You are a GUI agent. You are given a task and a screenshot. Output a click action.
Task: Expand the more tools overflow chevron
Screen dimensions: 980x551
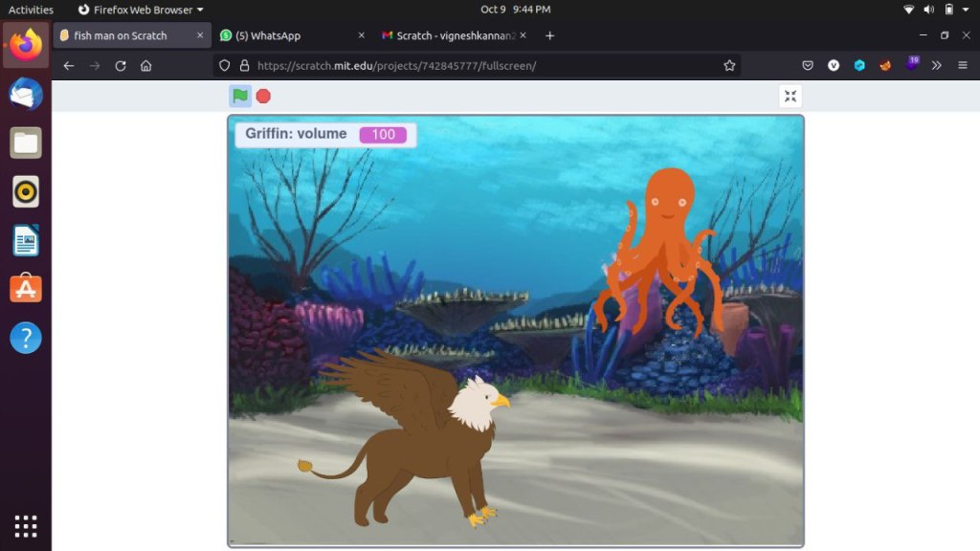click(936, 66)
